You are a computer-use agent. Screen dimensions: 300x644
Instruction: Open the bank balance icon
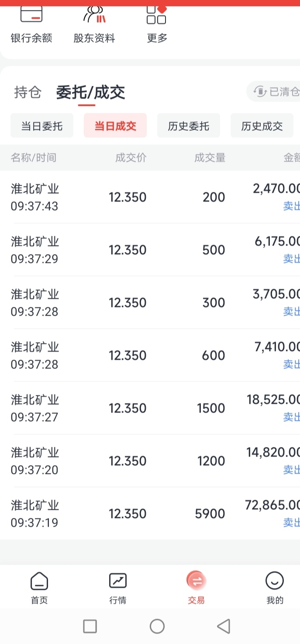click(31, 15)
